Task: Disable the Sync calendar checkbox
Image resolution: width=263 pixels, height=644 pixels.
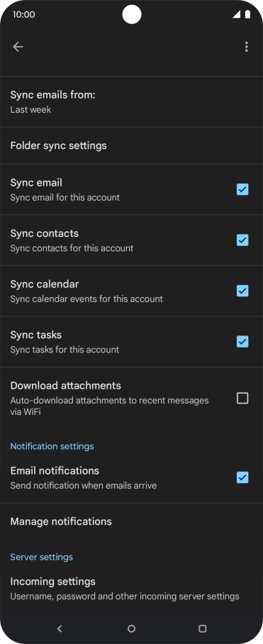Action: (x=242, y=291)
